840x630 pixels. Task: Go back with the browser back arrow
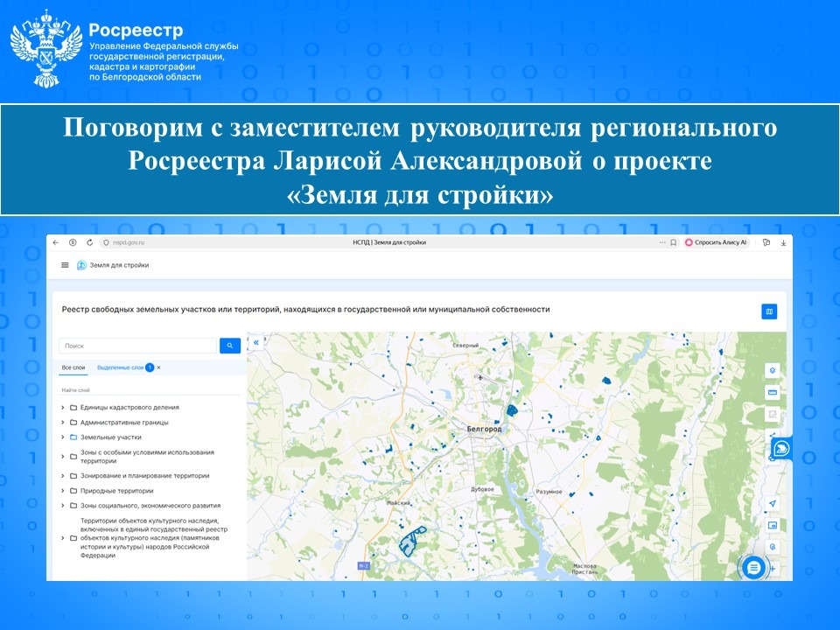[x=56, y=242]
